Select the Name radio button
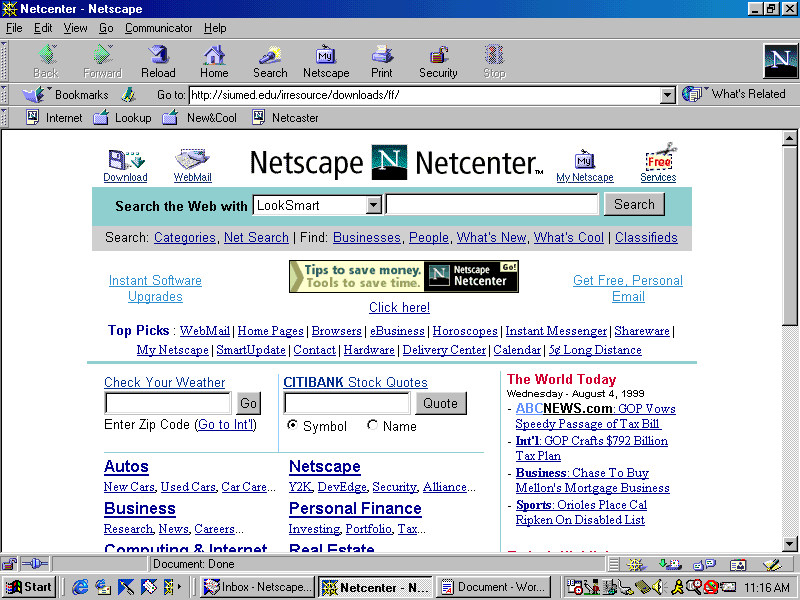 click(372, 425)
